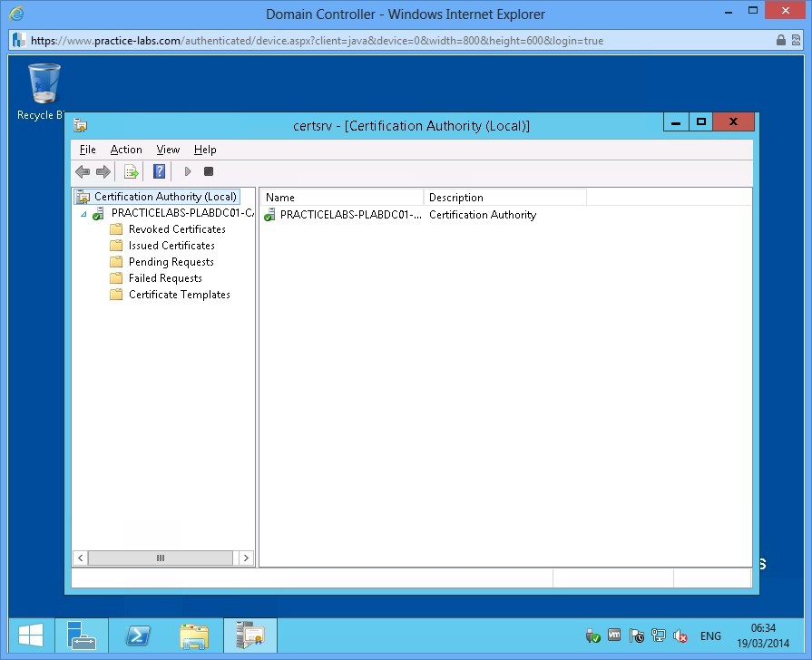The width and height of the screenshot is (812, 660).
Task: Click the export list toolbar icon
Action: coord(130,171)
